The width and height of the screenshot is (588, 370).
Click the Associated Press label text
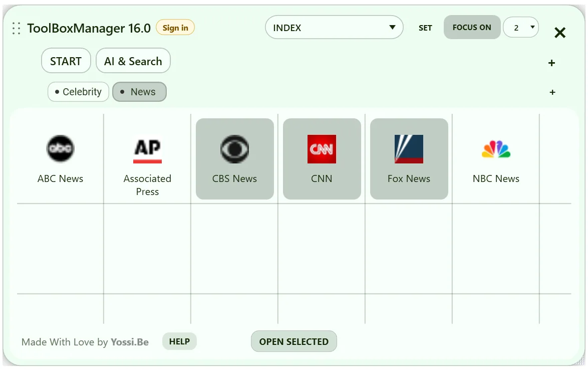(x=147, y=185)
